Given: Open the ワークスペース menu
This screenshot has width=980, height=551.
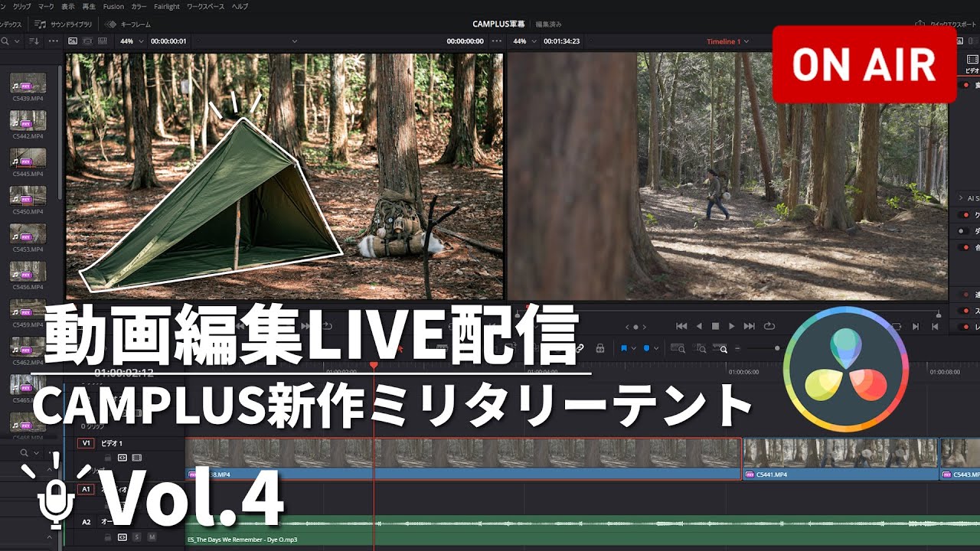Looking at the screenshot, I should click(x=206, y=6).
